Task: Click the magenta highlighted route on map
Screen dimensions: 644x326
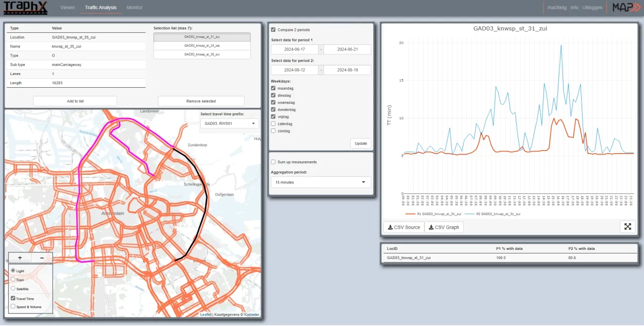Action: click(x=78, y=191)
